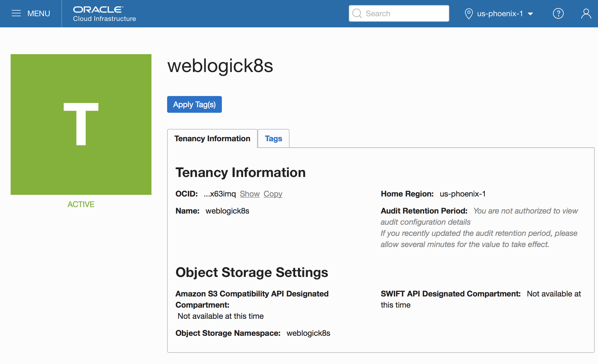Screen dimensions: 598x364
Task: Click the region location pin icon
Action: (469, 13)
